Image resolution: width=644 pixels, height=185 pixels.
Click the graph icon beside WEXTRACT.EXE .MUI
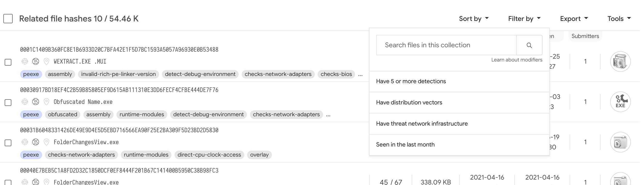36,61
